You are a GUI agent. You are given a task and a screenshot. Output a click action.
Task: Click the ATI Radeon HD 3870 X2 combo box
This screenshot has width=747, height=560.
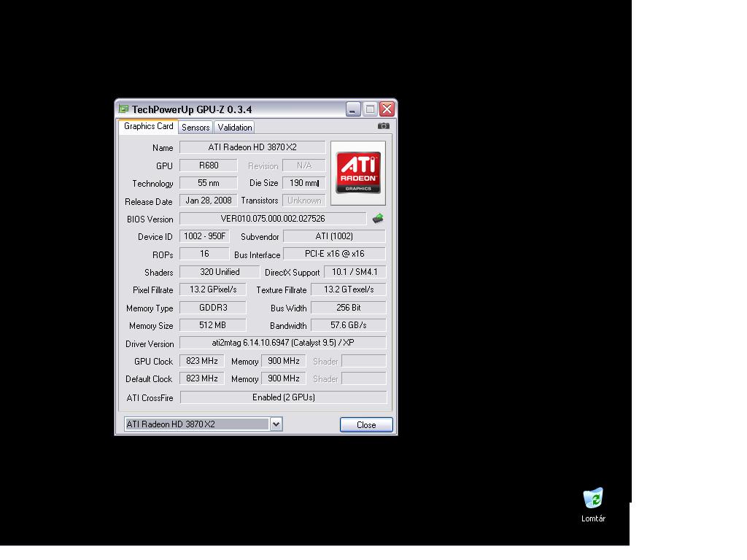(204, 424)
